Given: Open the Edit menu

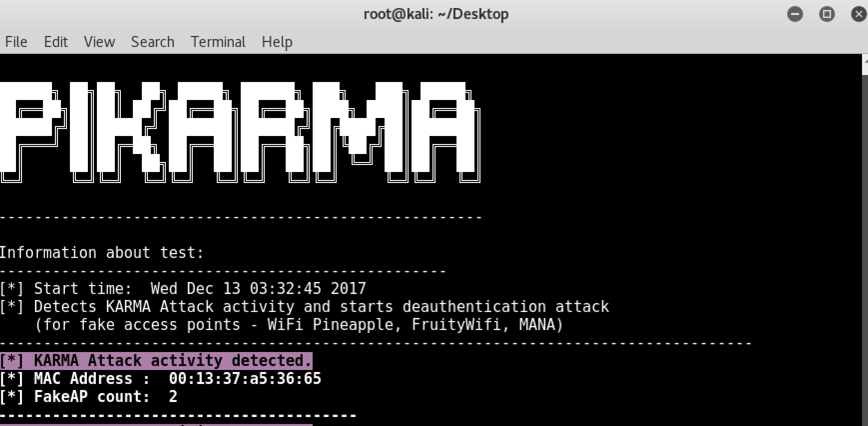Looking at the screenshot, I should point(55,42).
